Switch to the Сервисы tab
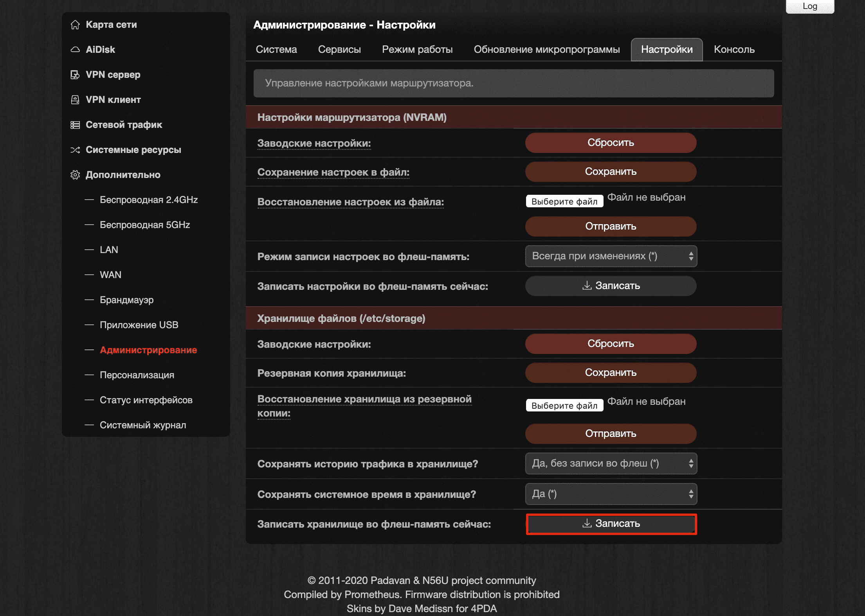Image resolution: width=865 pixels, height=616 pixels. tap(339, 50)
